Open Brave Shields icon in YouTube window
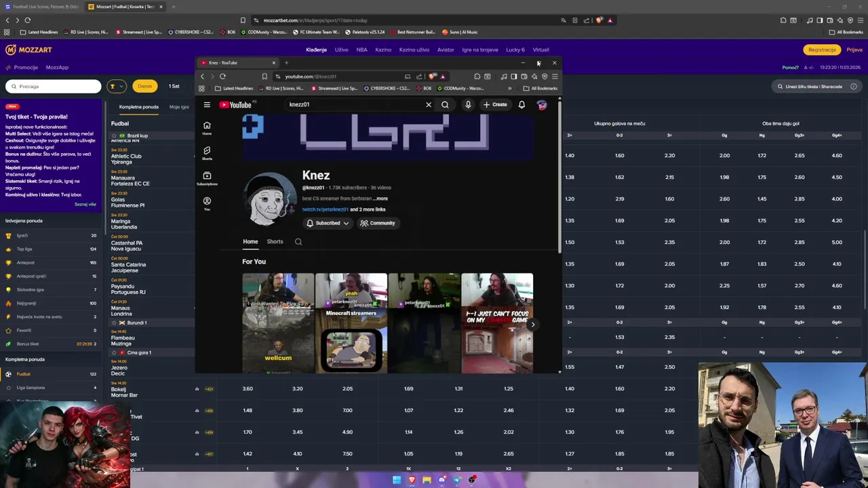This screenshot has height=488, width=868. click(x=433, y=77)
